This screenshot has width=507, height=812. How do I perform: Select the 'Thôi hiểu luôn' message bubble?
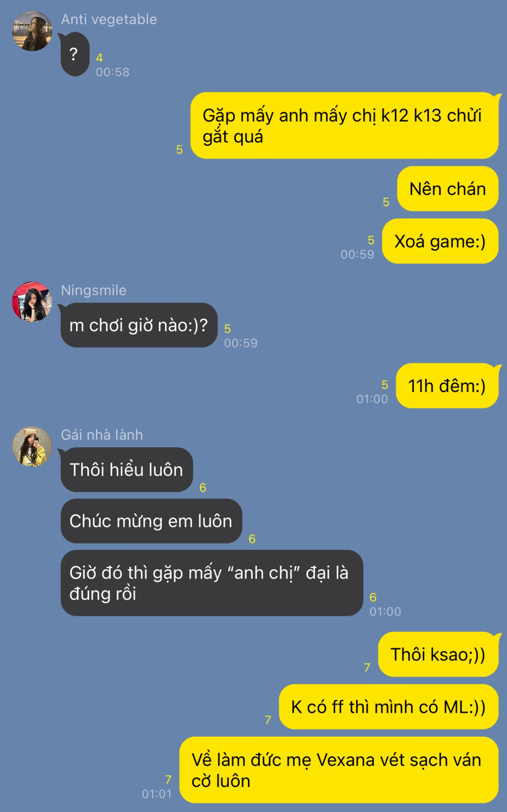point(127,470)
